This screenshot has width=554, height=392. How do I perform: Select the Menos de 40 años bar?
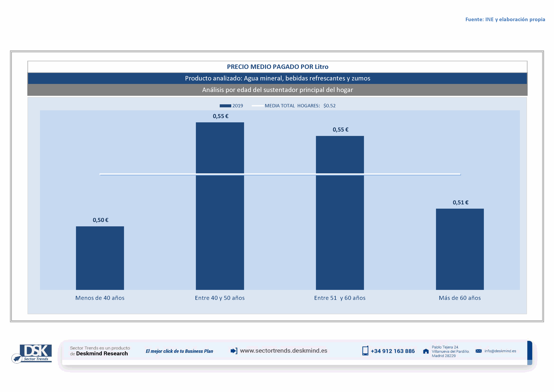point(100,258)
